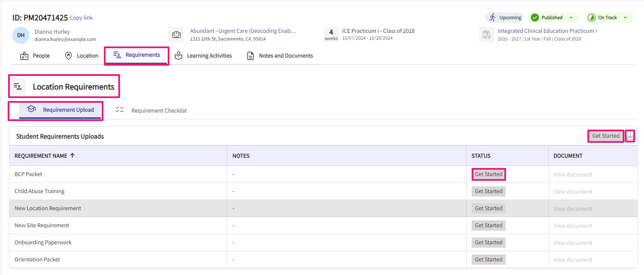Select the New Location Requirement row
644x275 pixels.
48,208
